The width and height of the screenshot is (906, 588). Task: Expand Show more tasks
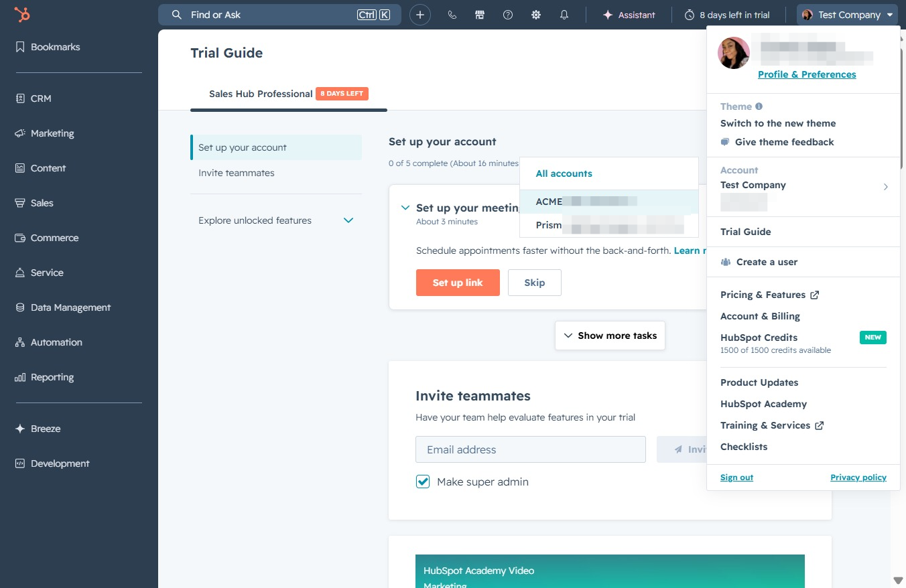[x=610, y=336]
